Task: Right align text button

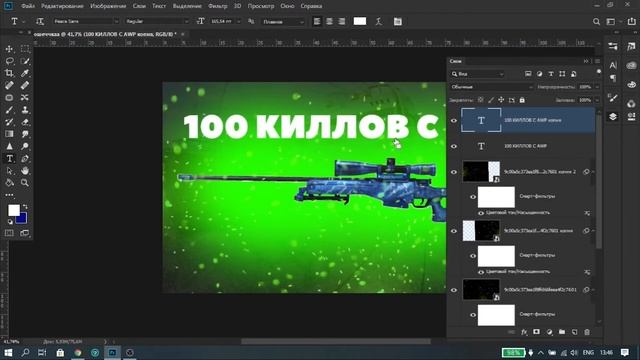Action: pyautogui.click(x=342, y=21)
